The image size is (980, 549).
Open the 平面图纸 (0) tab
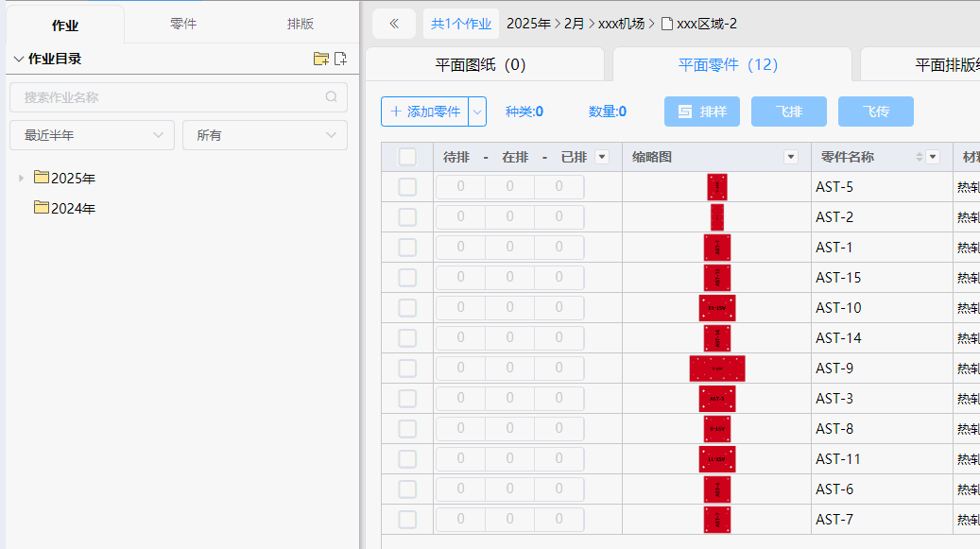coord(480,65)
